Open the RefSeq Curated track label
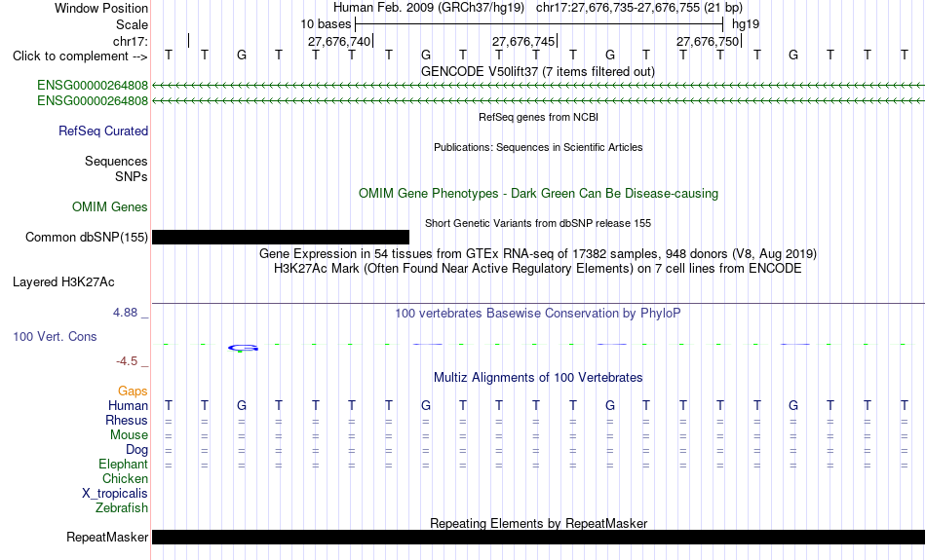Screen dimensions: 926x560 pos(103,131)
